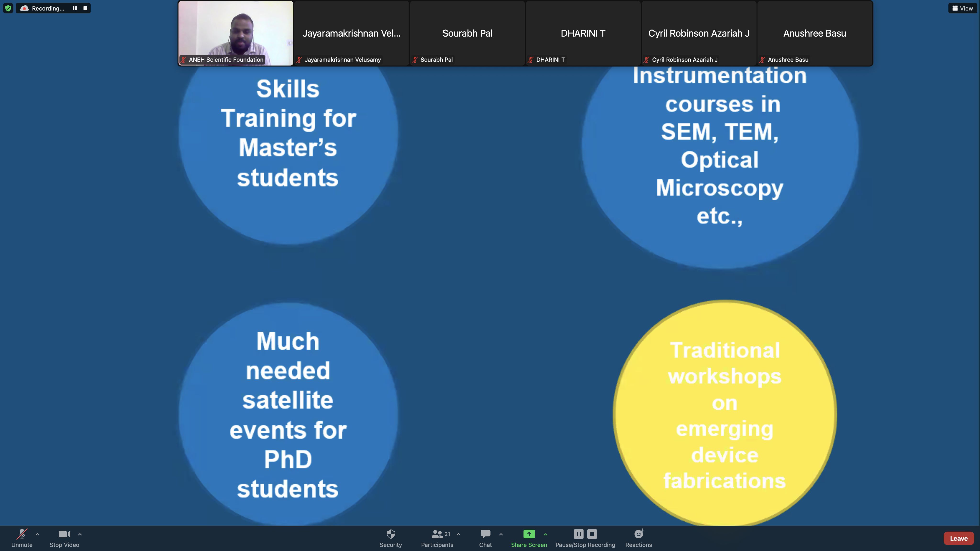Screen dimensions: 980x551
Task: Click the green encryption shield icon
Action: coord(8,8)
